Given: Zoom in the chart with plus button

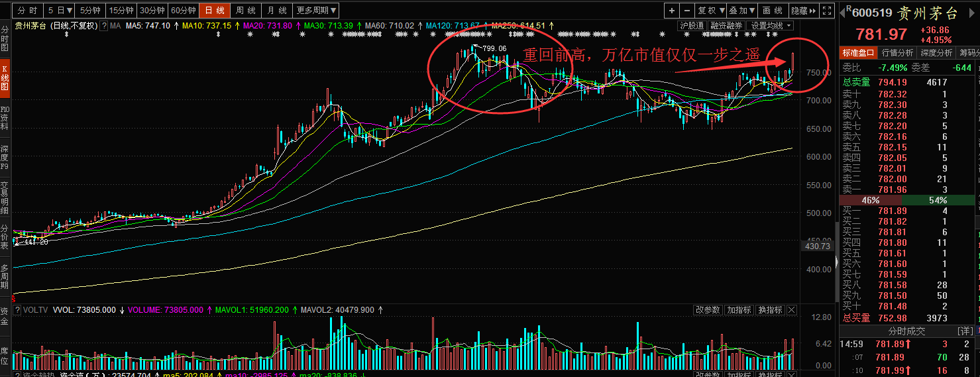Looking at the screenshot, I should pos(673,11).
